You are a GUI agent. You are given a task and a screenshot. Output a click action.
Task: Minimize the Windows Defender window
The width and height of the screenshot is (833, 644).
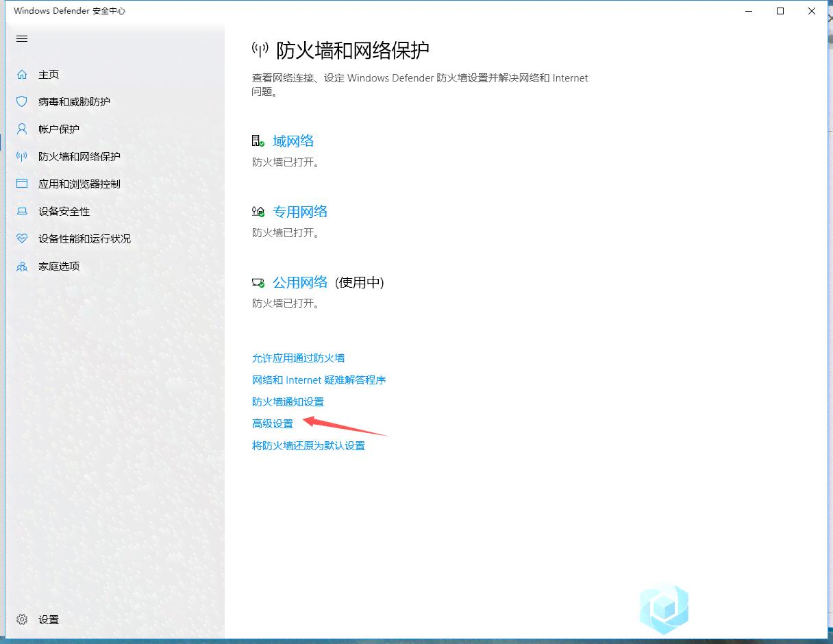pyautogui.click(x=748, y=11)
